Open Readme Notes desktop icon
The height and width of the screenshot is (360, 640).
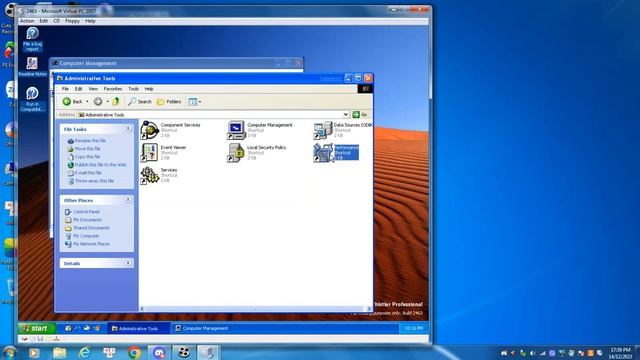click(x=32, y=67)
